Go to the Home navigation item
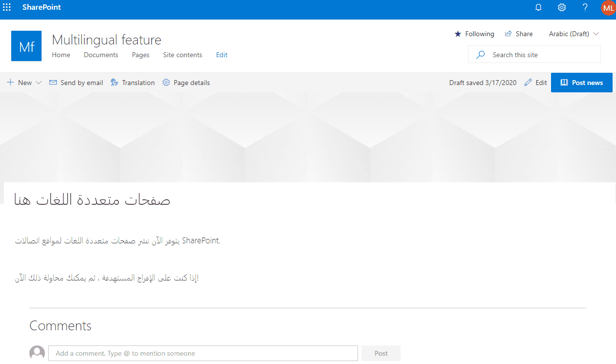616x364 pixels. [x=61, y=55]
